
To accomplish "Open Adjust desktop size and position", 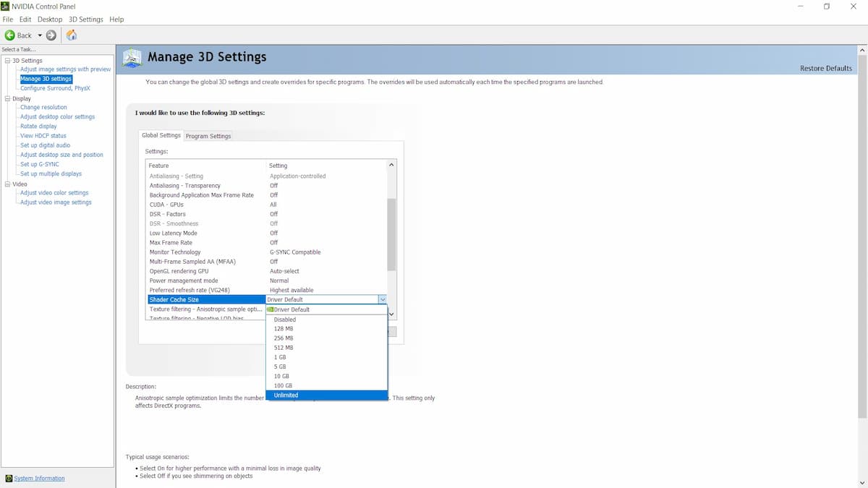I will pos(61,155).
